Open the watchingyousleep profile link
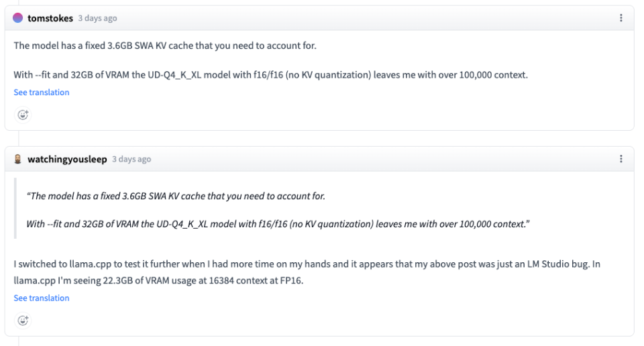This screenshot has width=644, height=346. point(67,159)
